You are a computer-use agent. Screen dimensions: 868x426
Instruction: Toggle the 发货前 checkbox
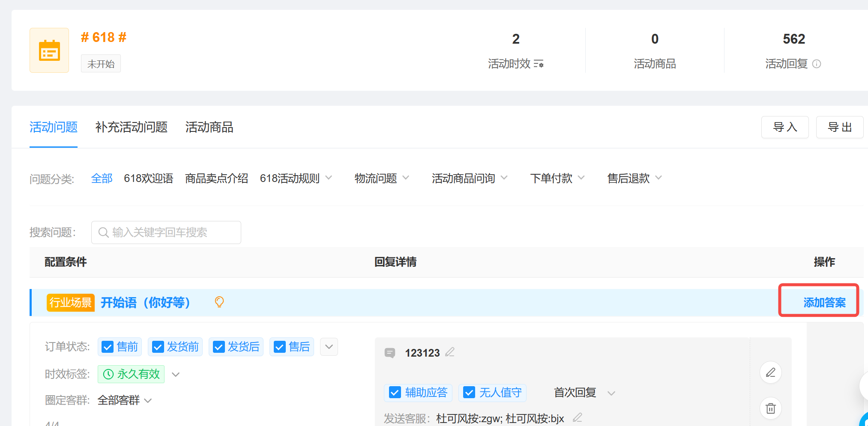158,347
